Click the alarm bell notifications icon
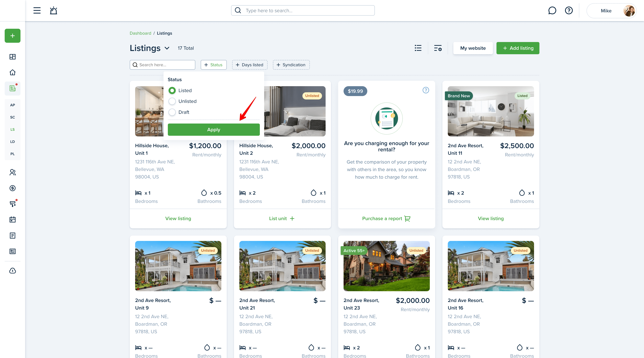This screenshot has width=644, height=358. [54, 10]
